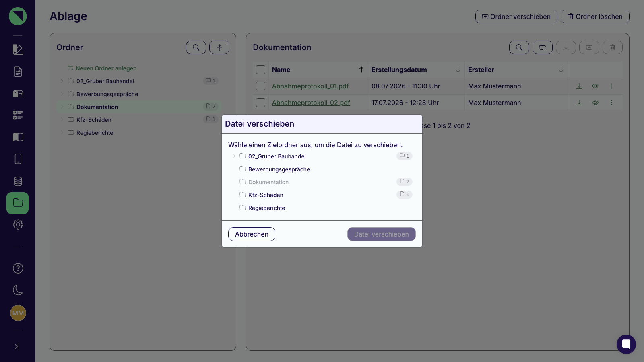644x362 pixels.
Task: Click the search button in Ordner panel
Action: 196,47
